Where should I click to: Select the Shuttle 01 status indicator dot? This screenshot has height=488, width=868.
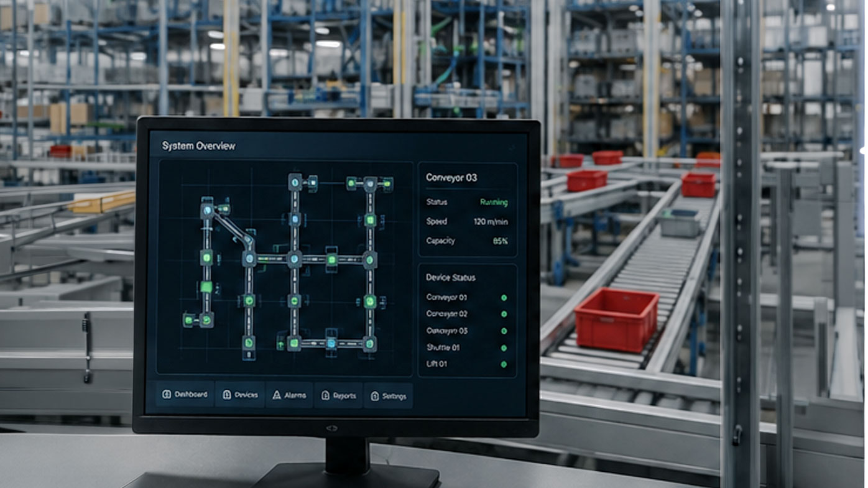tap(504, 348)
